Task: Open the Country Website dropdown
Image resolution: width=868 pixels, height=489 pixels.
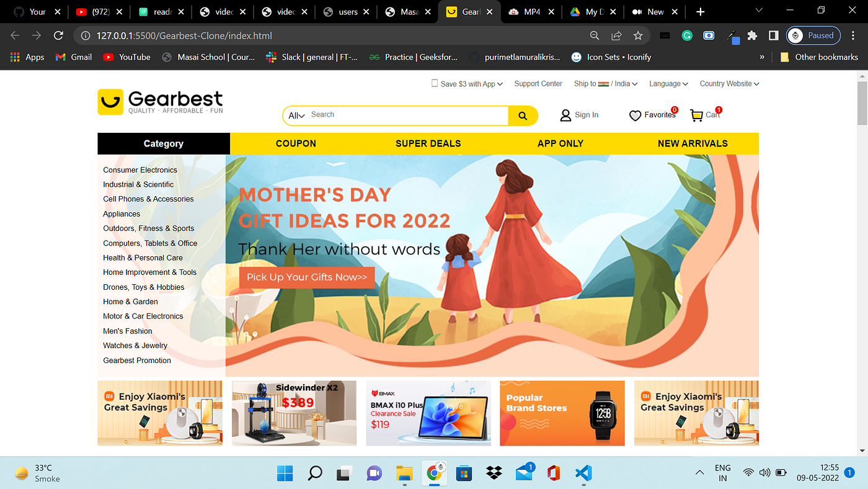Action: coord(729,84)
